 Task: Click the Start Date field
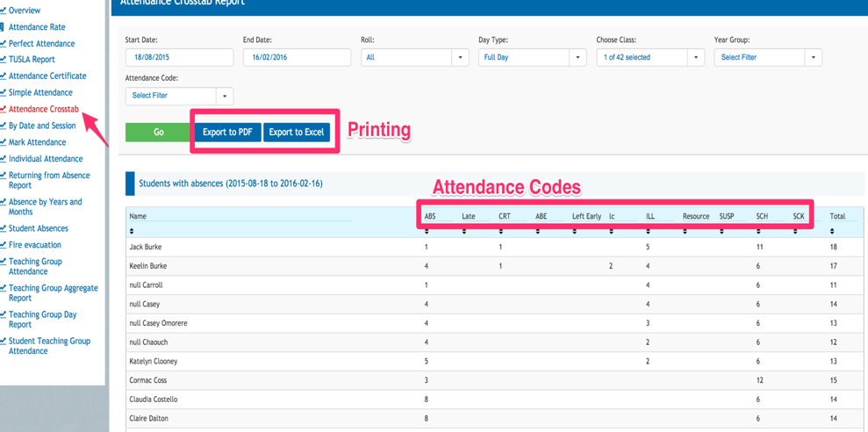click(x=179, y=58)
